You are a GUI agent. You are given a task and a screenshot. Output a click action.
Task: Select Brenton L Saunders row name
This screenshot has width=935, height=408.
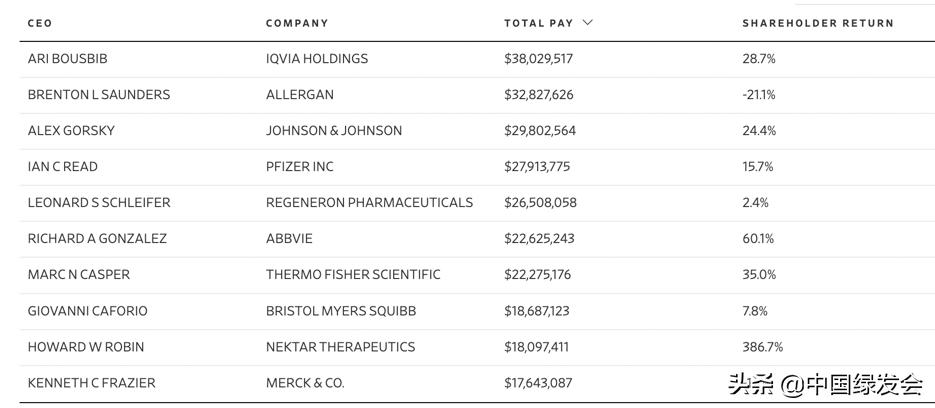click(99, 95)
